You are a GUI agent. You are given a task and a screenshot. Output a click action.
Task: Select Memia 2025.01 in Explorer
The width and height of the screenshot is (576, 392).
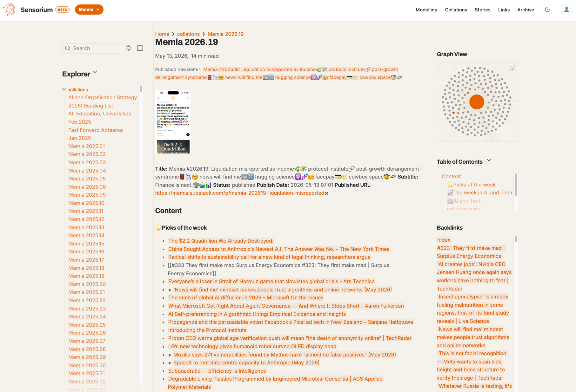tap(86, 146)
